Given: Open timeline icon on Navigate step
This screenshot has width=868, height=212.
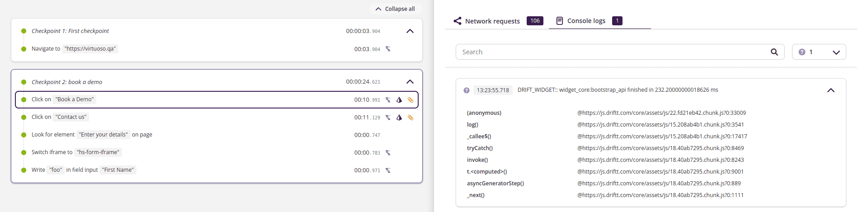Looking at the screenshot, I should pos(388,49).
